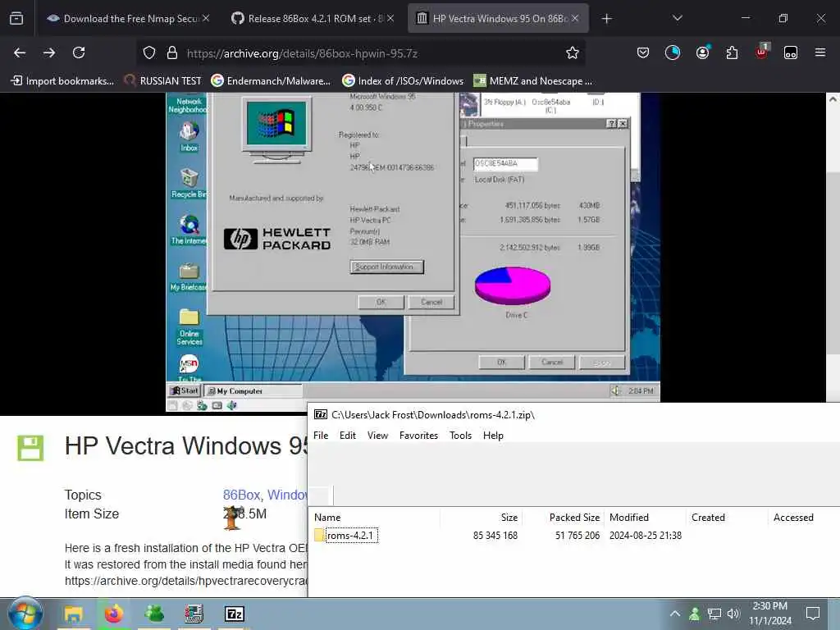840x630 pixels.
Task: Close the 86Box ROM set tab
Action: pyautogui.click(x=390, y=18)
